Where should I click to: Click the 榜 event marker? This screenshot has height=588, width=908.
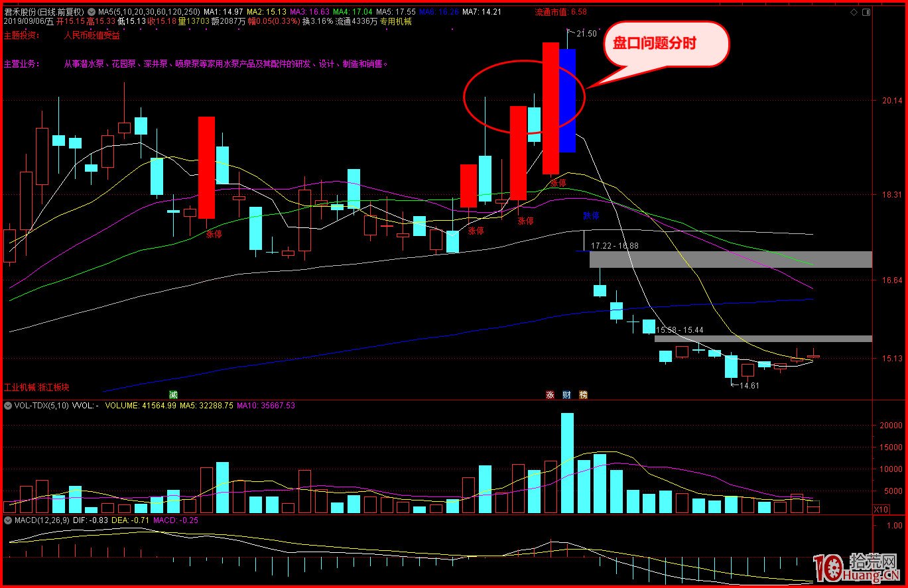583,394
